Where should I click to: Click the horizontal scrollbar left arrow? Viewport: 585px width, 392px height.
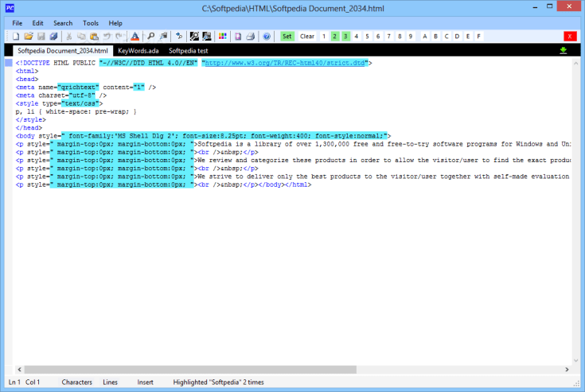[19, 369]
